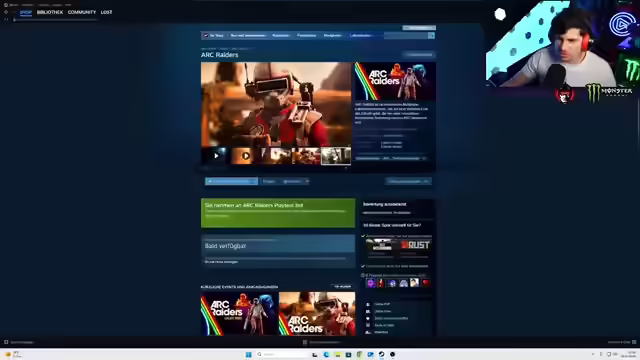Click the Steam back navigation arrow
640x360 pixels.
click(x=6, y=12)
